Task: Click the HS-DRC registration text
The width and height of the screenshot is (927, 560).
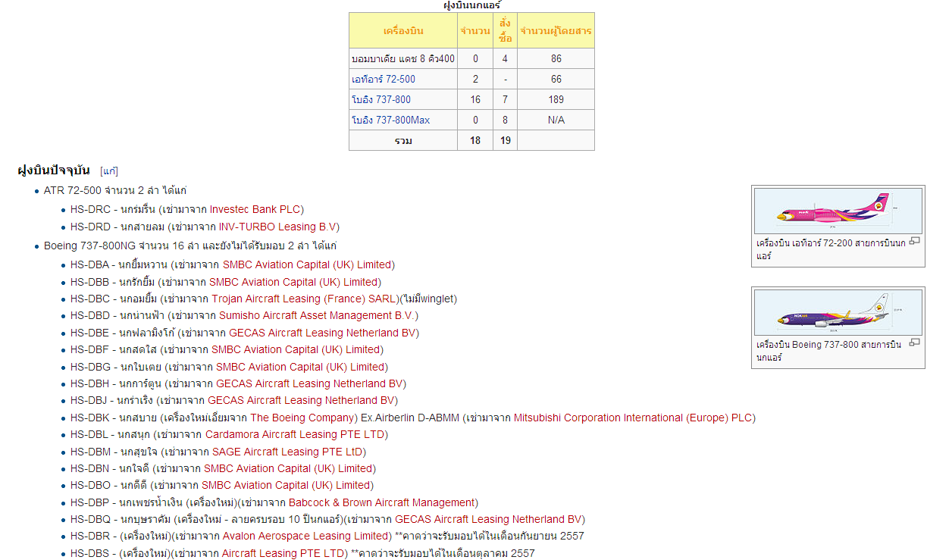Action: (92, 209)
